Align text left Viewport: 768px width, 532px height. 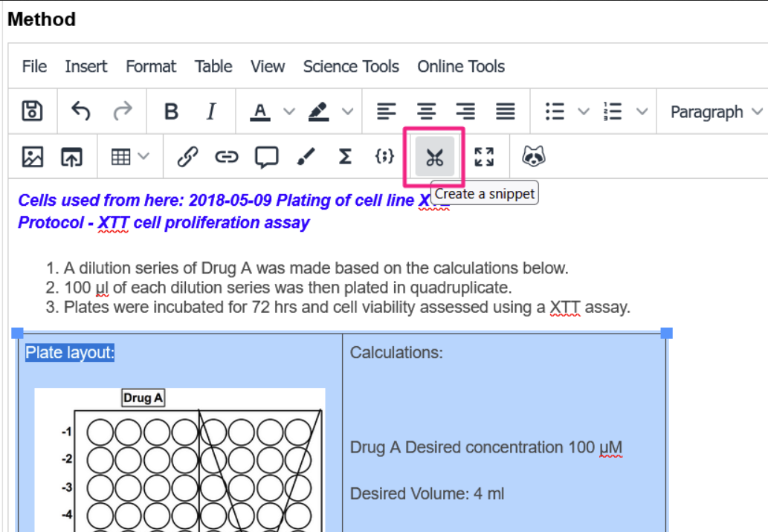coord(386,111)
